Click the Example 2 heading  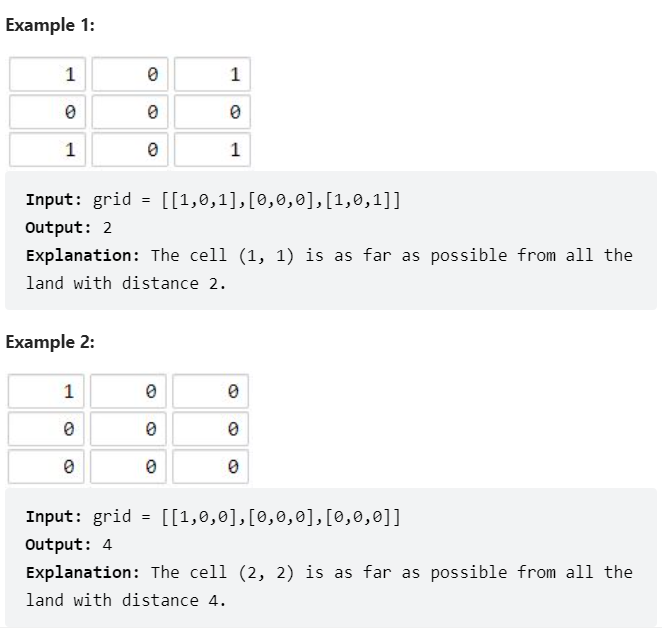click(x=50, y=342)
